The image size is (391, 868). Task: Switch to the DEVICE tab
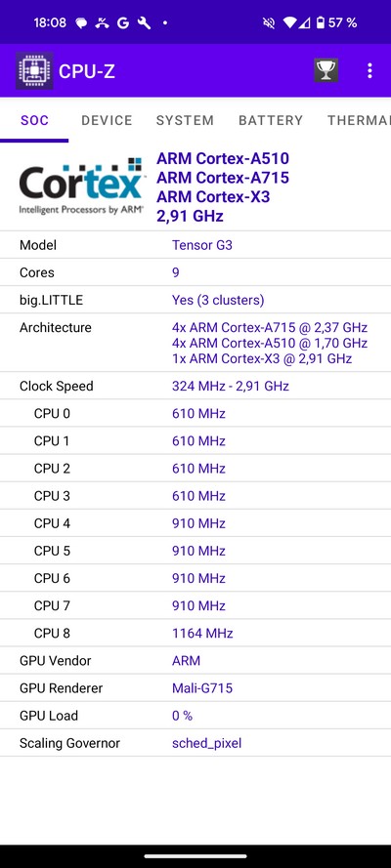coord(107,120)
